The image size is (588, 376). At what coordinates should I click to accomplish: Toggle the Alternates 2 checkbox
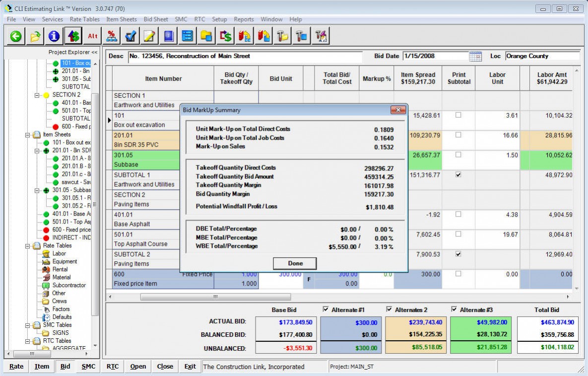click(389, 309)
